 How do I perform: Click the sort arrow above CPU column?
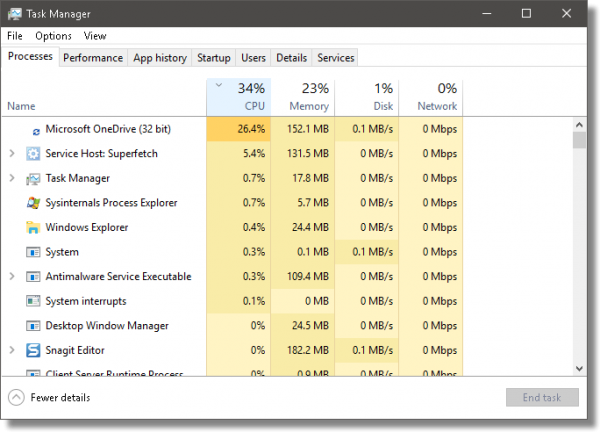coord(219,85)
